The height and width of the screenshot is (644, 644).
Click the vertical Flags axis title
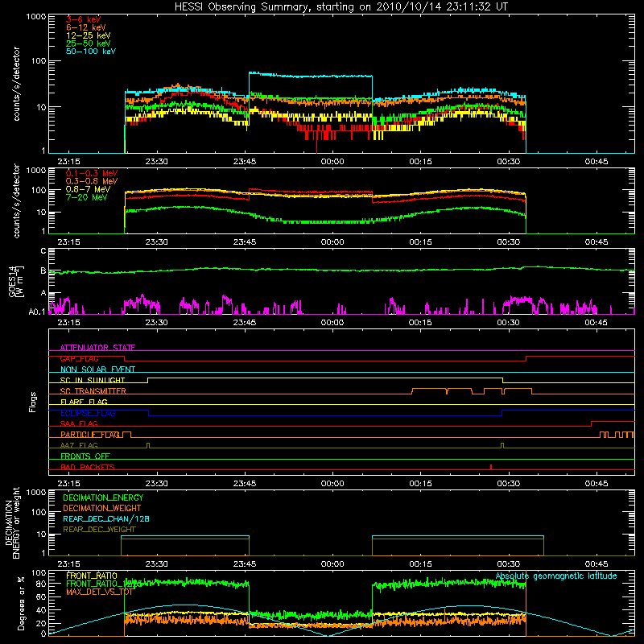[33, 402]
